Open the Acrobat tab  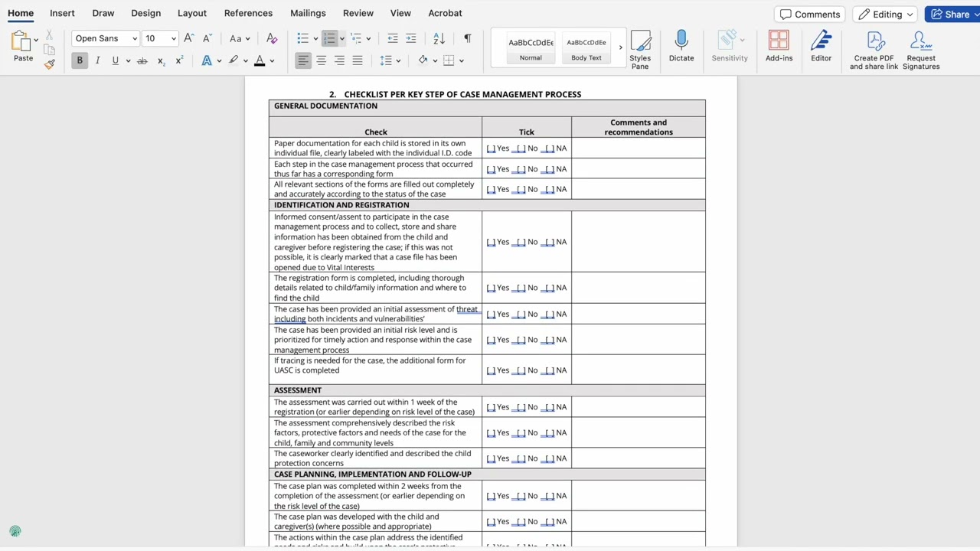coord(445,13)
